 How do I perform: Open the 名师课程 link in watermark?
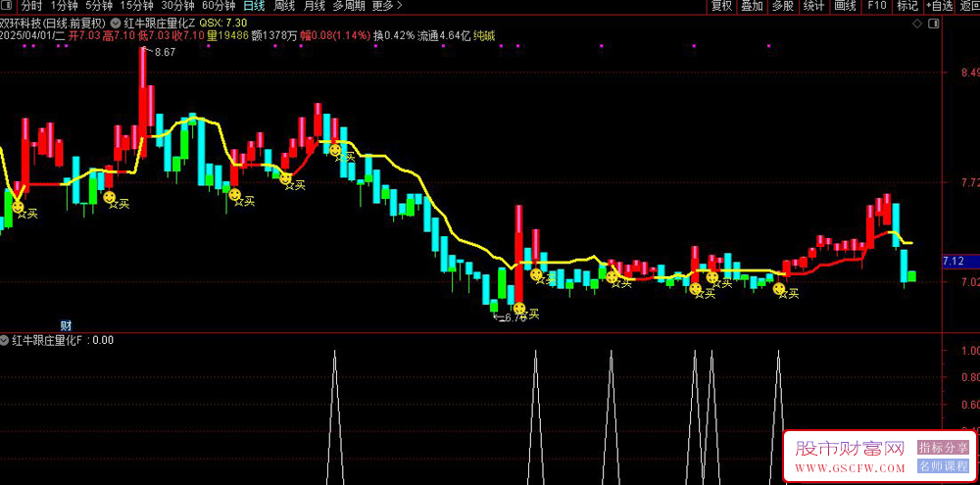tap(944, 465)
